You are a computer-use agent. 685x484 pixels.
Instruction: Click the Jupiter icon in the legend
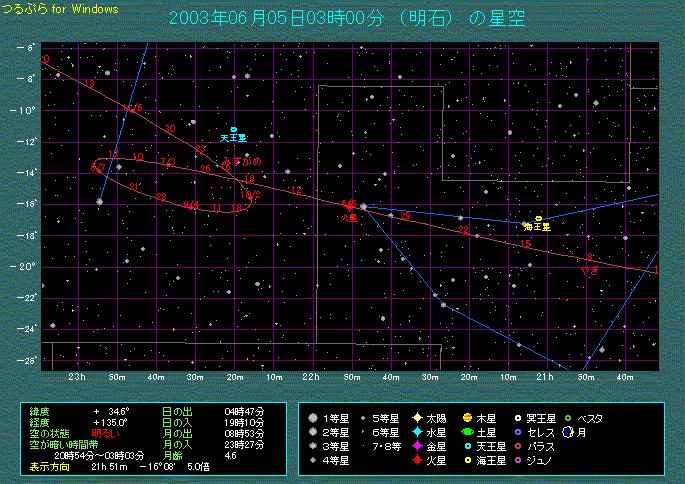click(x=468, y=417)
